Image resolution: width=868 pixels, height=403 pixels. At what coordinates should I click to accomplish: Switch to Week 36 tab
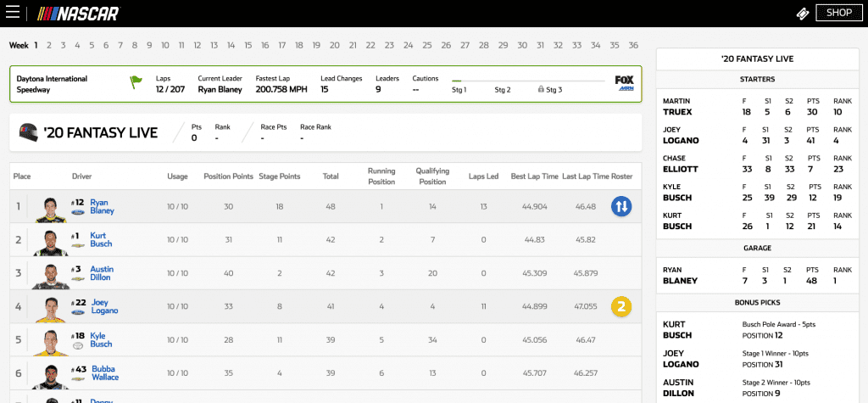[x=633, y=45]
